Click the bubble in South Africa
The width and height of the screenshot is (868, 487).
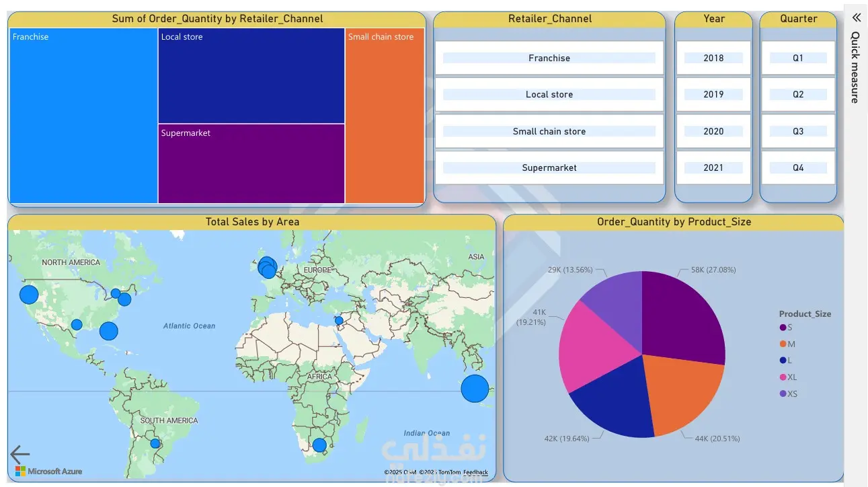[319, 445]
